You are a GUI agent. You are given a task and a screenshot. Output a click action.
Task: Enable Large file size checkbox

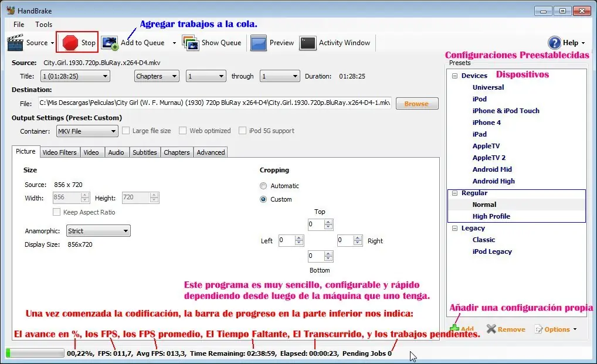[125, 131]
